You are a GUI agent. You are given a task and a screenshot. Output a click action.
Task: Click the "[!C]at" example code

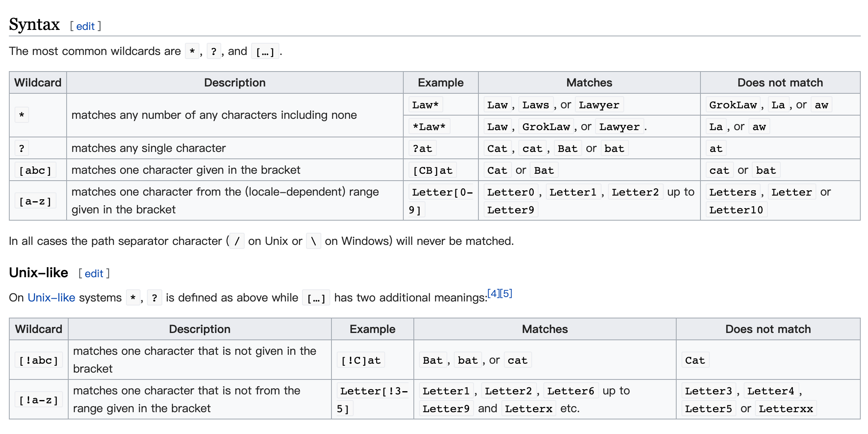point(361,360)
